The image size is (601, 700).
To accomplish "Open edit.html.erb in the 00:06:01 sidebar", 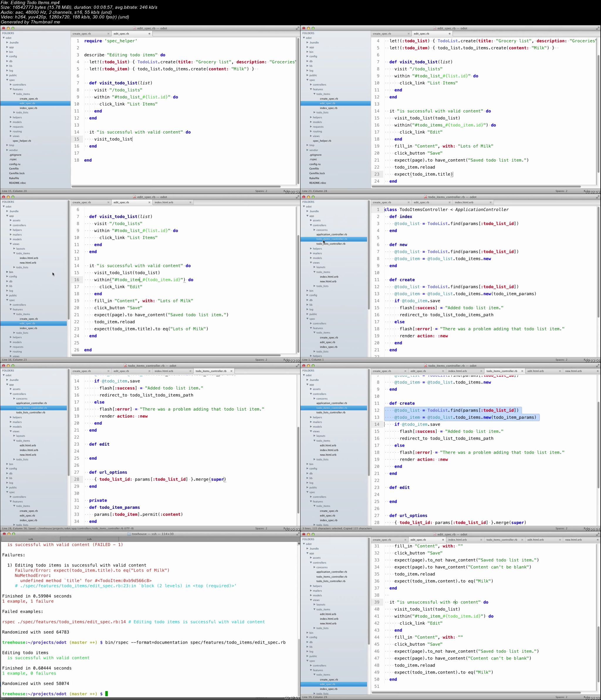I will [x=328, y=445].
